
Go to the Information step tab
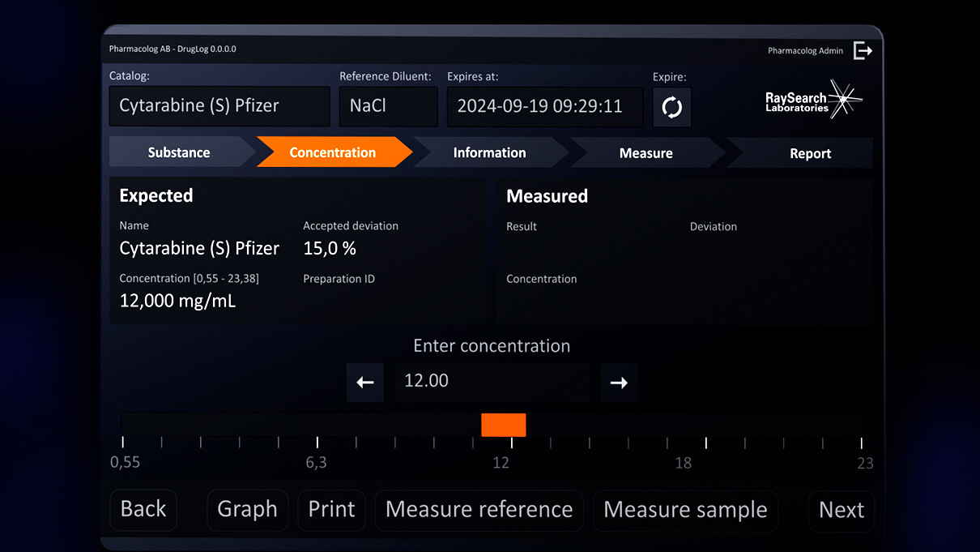pos(489,152)
